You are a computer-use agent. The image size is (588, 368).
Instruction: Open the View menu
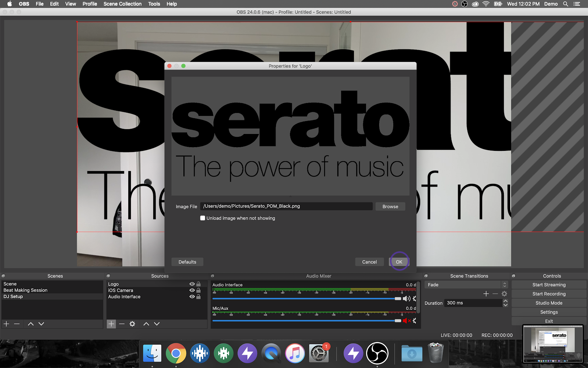point(71,4)
